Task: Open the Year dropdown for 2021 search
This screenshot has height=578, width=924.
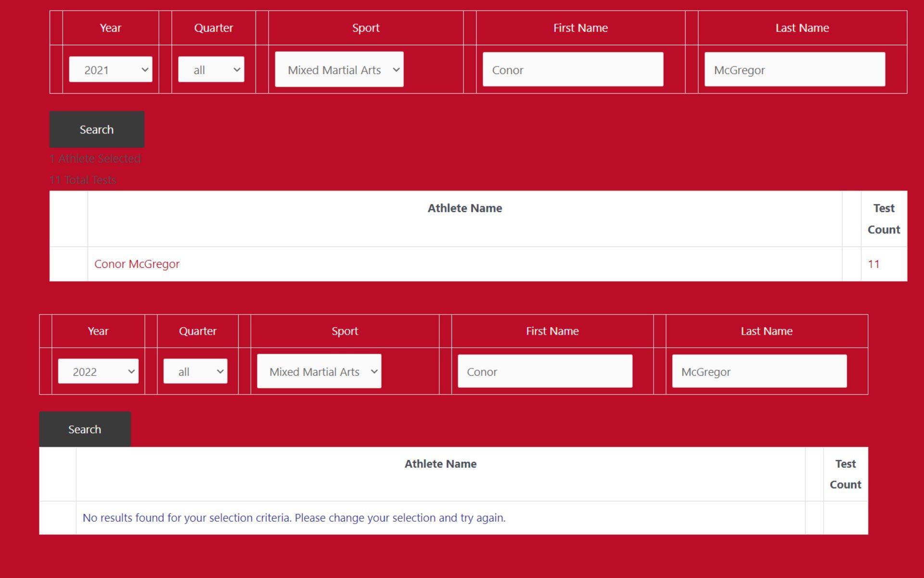Action: point(110,69)
